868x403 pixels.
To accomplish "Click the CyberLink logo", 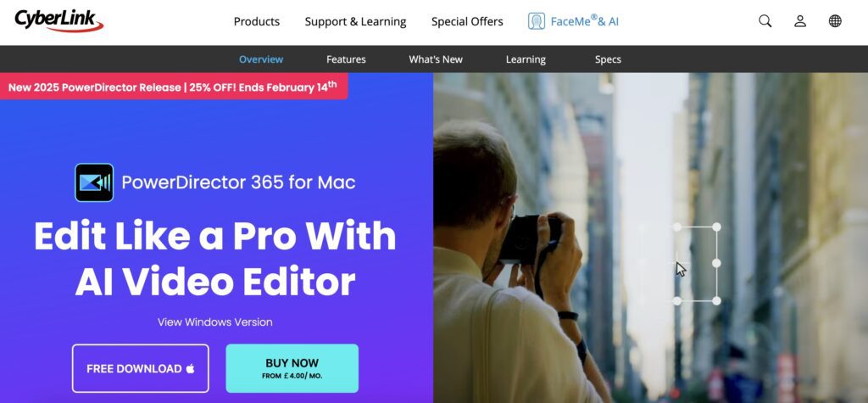I will click(58, 20).
